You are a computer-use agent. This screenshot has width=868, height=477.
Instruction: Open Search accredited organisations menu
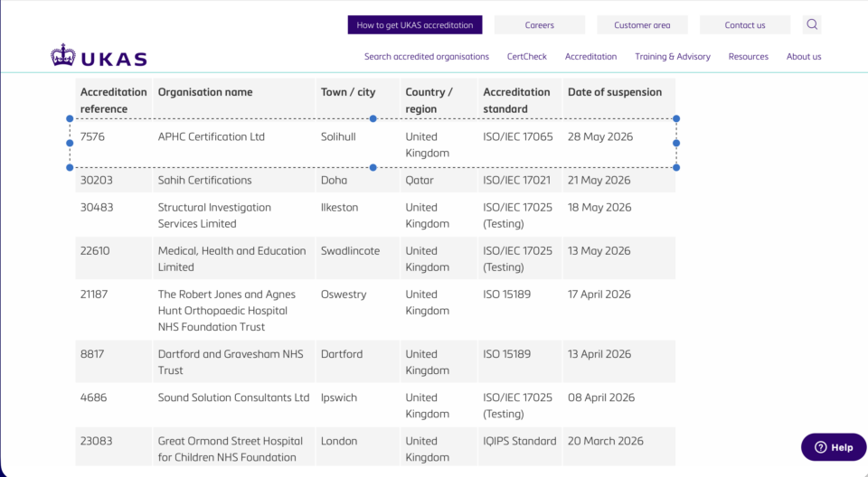[426, 56]
